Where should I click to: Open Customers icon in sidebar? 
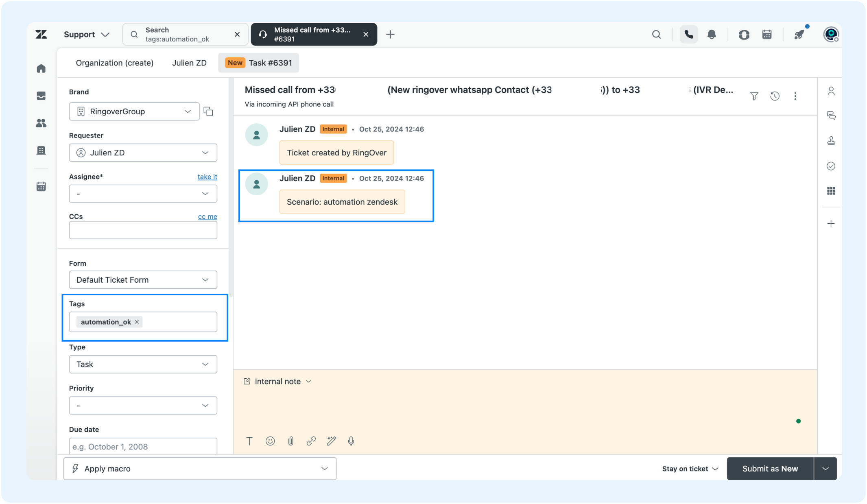41,123
